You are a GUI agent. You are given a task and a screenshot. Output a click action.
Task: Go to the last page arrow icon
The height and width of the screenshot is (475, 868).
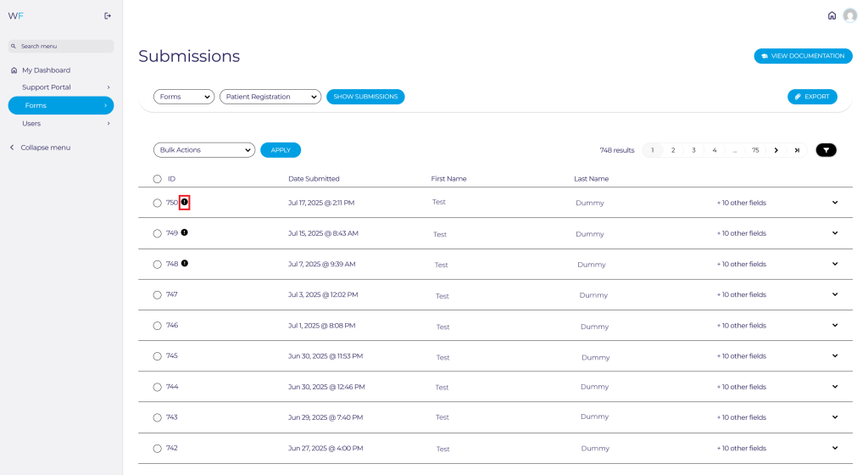797,150
